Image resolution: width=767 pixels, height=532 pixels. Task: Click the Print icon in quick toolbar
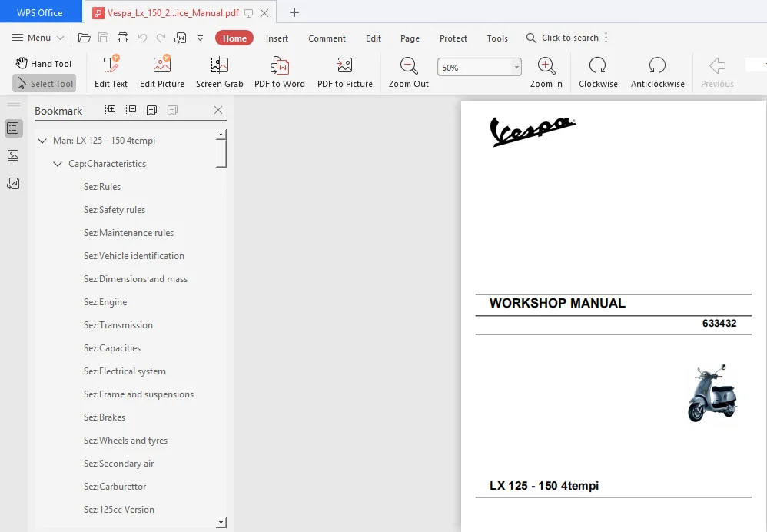point(123,38)
